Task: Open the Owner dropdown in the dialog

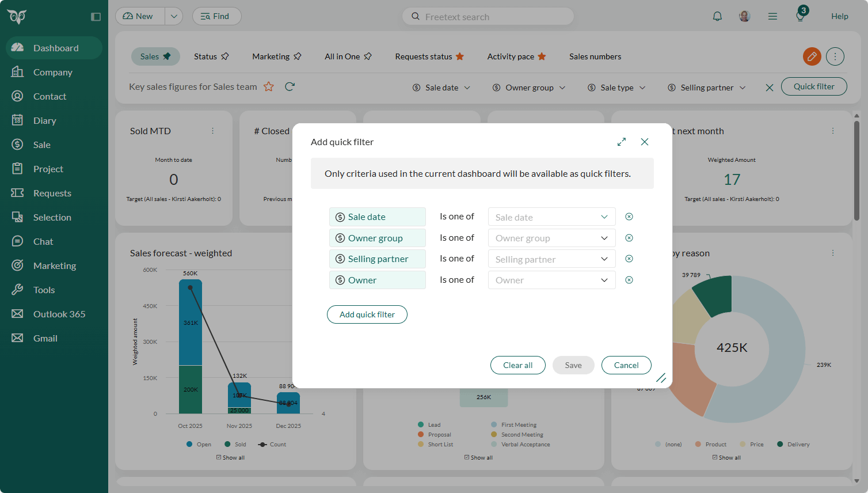Action: [x=551, y=280]
